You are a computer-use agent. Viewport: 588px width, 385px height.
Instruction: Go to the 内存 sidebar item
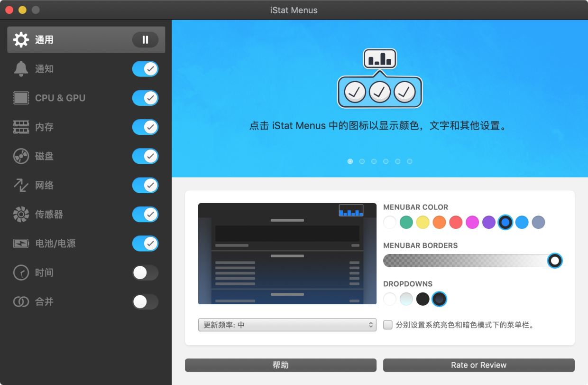coord(86,127)
